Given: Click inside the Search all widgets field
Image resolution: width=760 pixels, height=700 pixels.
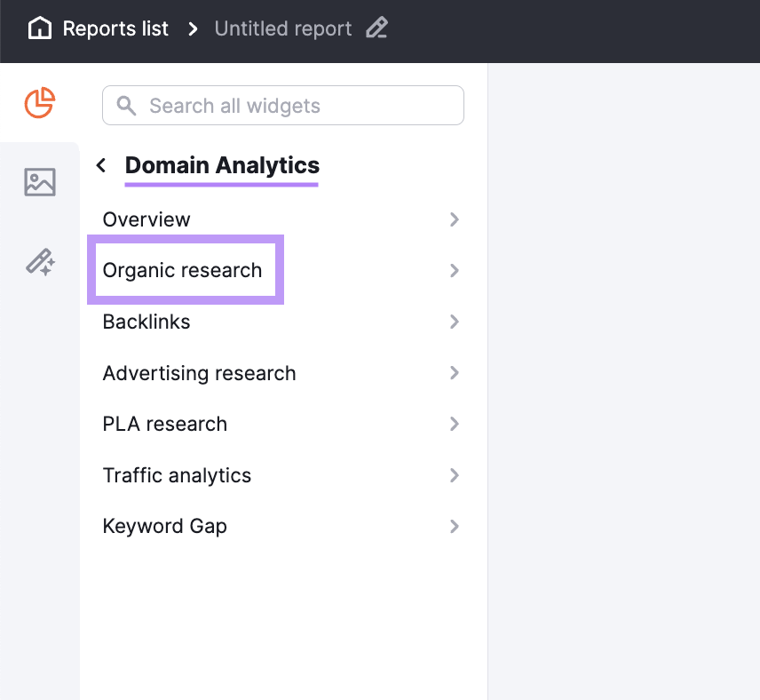Looking at the screenshot, I should click(282, 105).
